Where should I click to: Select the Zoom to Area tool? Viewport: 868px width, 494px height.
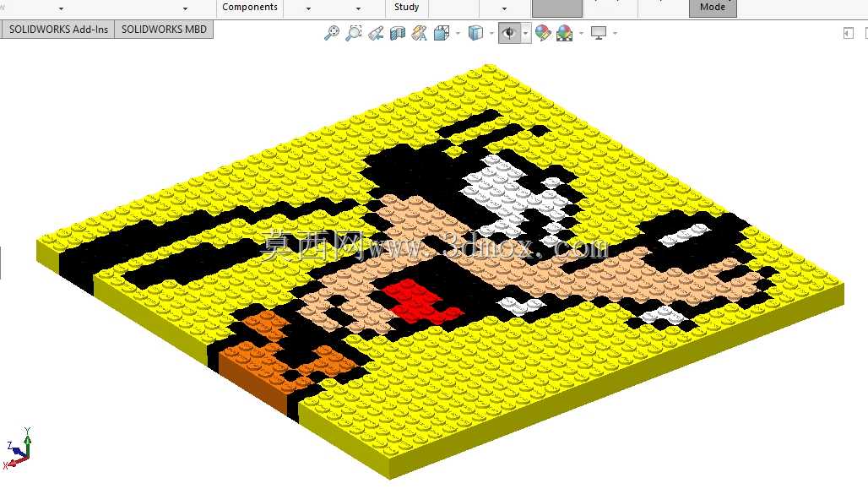pos(353,33)
